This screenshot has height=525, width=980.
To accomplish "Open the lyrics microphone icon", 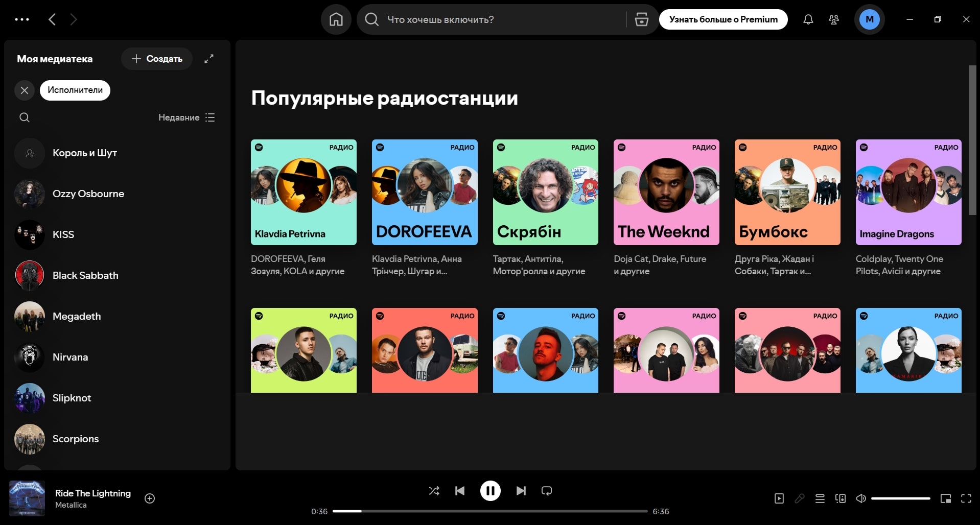I will point(800,498).
